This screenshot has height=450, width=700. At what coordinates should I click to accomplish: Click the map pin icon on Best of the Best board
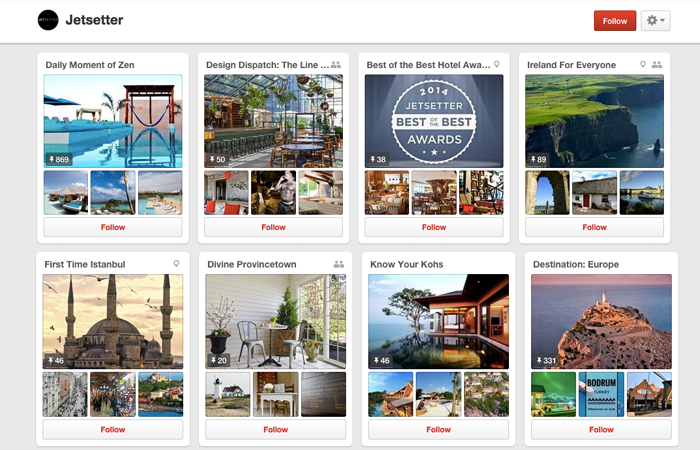pyautogui.click(x=496, y=64)
